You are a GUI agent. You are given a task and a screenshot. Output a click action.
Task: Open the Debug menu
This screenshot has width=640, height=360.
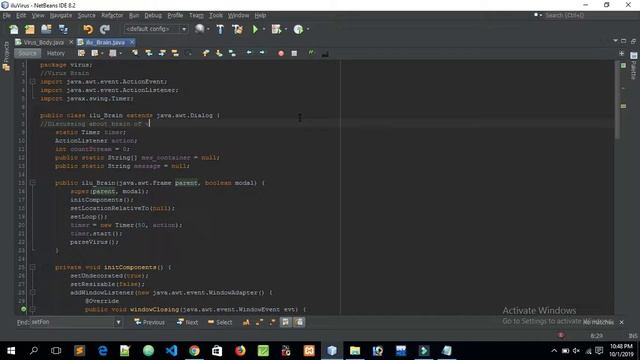(x=153, y=16)
